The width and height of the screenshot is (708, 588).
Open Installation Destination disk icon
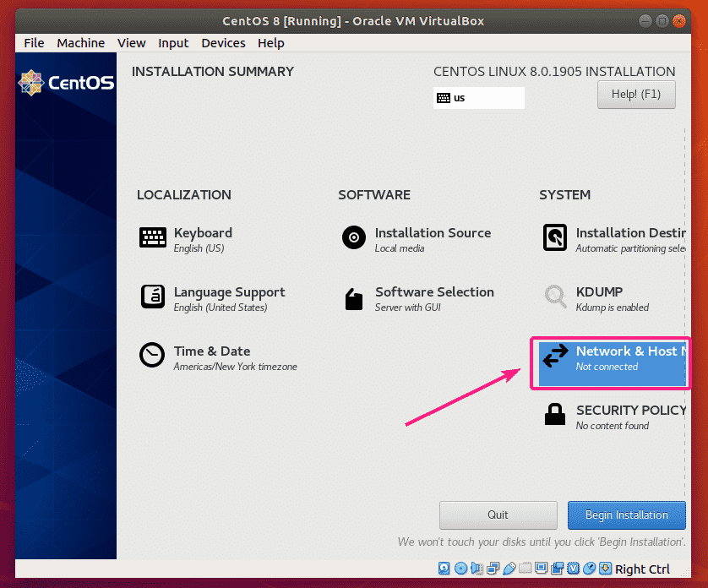pyautogui.click(x=554, y=237)
